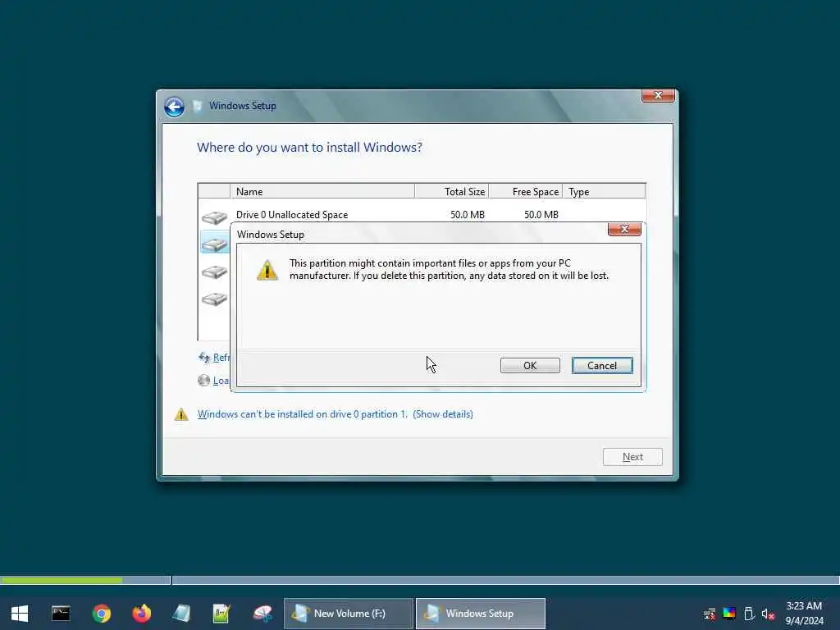The image size is (840, 630).
Task: Click the green progress bar segment
Action: [x=62, y=580]
